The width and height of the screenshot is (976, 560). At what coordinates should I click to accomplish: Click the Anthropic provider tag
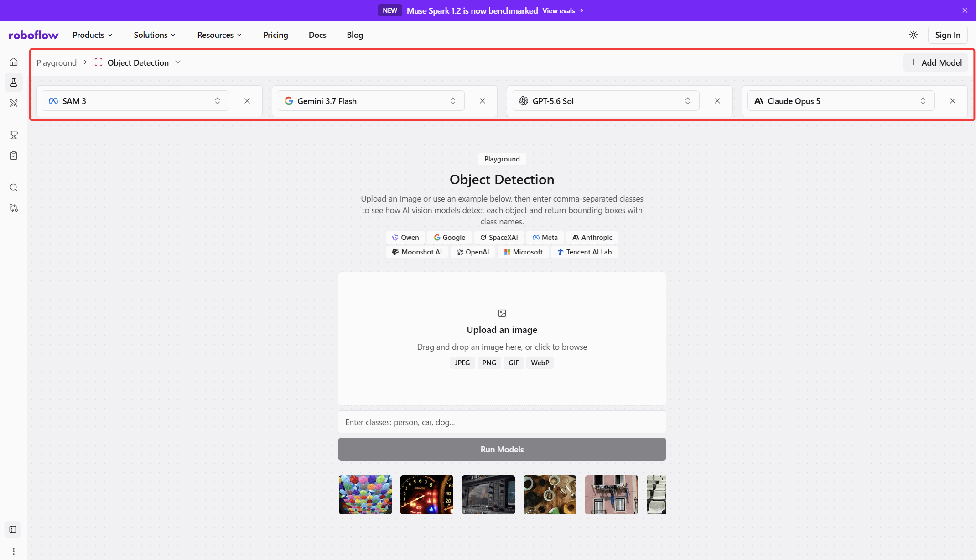[592, 237]
